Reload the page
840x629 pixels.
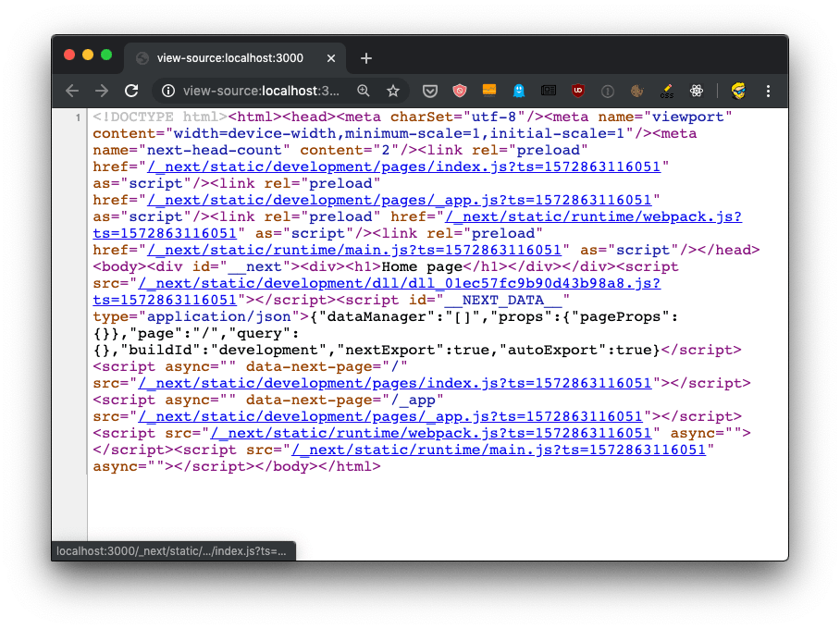click(130, 91)
